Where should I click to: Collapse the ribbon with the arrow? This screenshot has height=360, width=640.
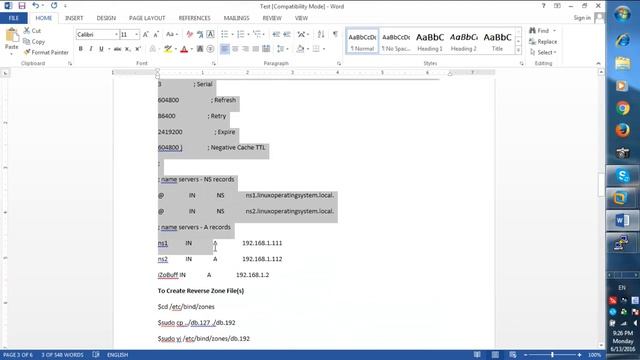point(598,64)
